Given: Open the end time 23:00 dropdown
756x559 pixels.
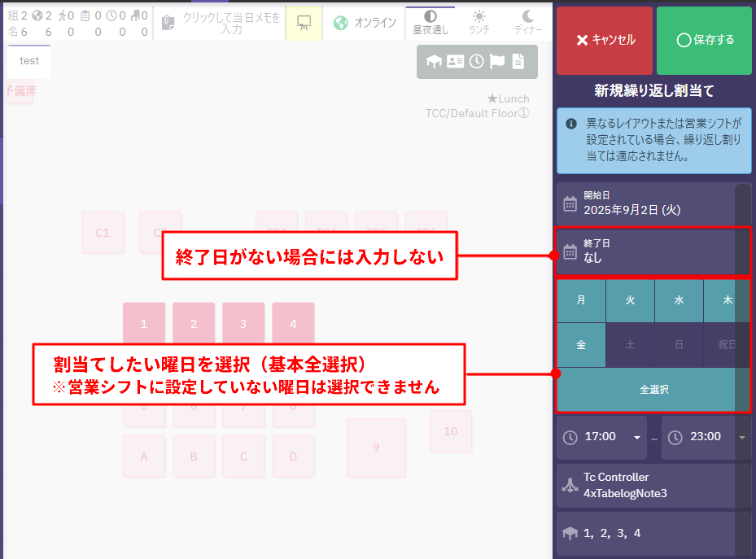Looking at the screenshot, I should point(706,437).
